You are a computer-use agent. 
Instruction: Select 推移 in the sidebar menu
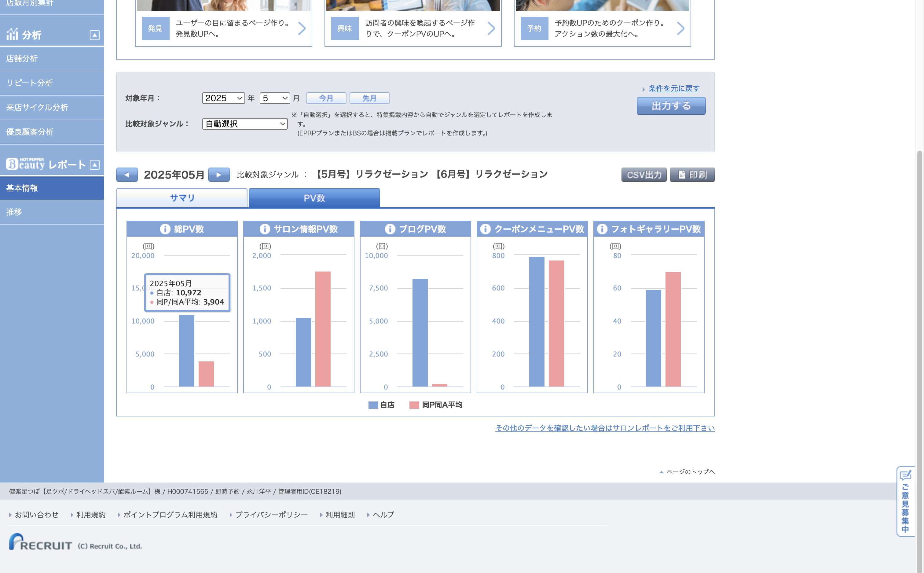coord(14,212)
